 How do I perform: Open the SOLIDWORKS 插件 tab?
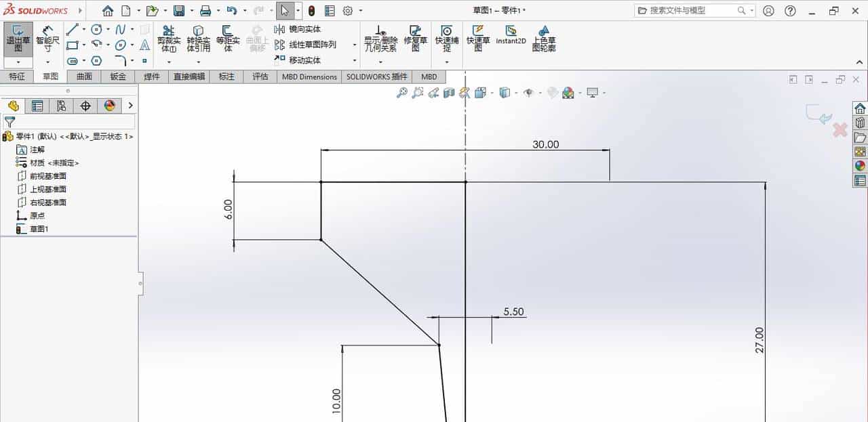[x=377, y=77]
